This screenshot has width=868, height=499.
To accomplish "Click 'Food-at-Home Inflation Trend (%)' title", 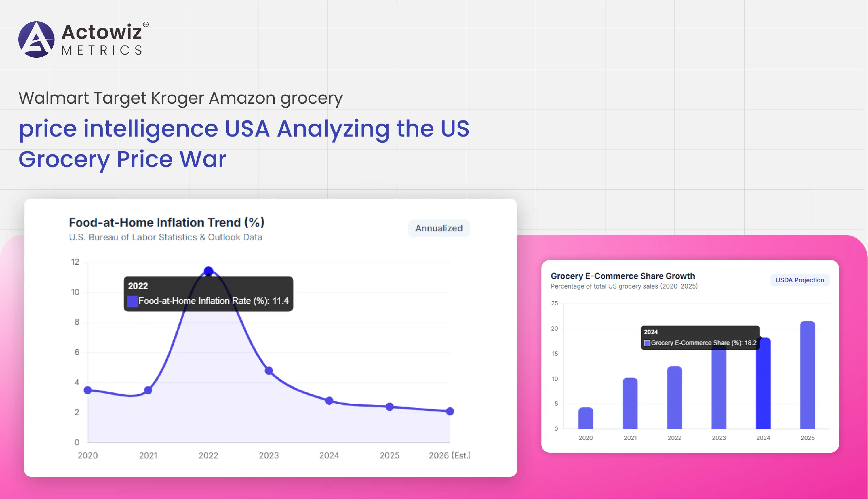I will [x=167, y=223].
